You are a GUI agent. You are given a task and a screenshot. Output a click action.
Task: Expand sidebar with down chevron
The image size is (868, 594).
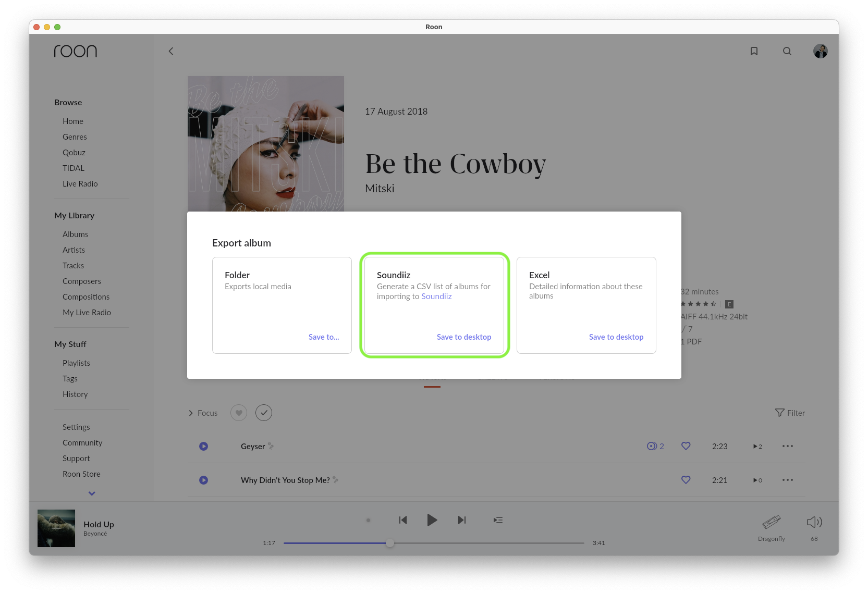click(92, 493)
